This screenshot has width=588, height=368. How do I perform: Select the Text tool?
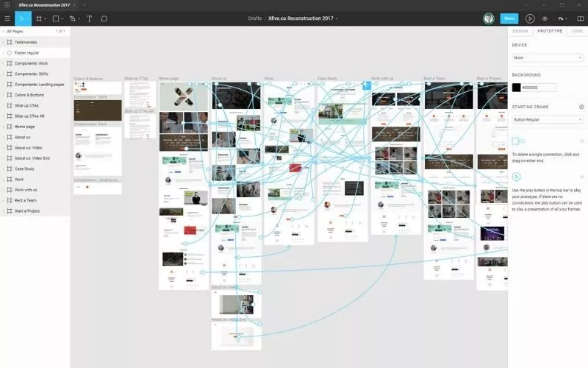coord(89,18)
